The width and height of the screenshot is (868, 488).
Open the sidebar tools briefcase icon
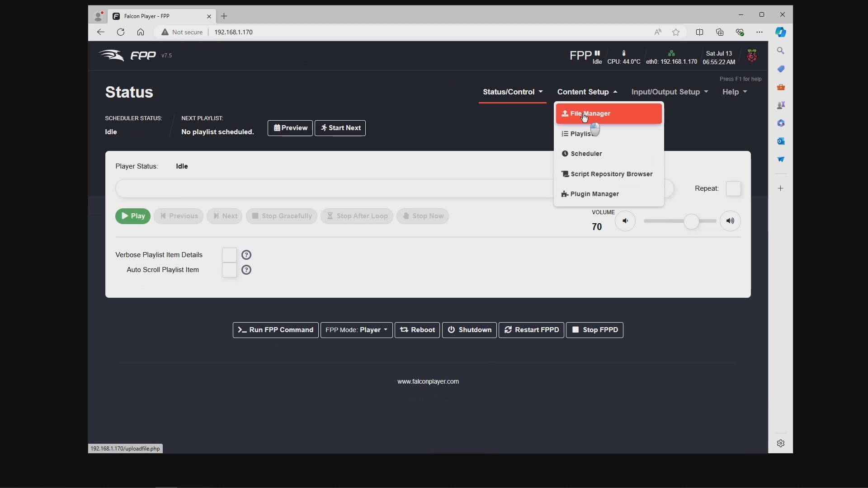pyautogui.click(x=781, y=87)
